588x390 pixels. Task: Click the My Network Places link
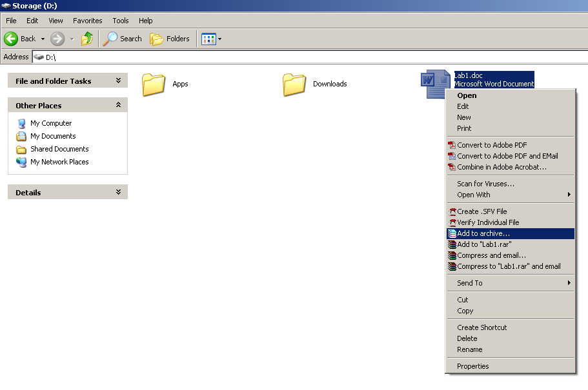59,162
